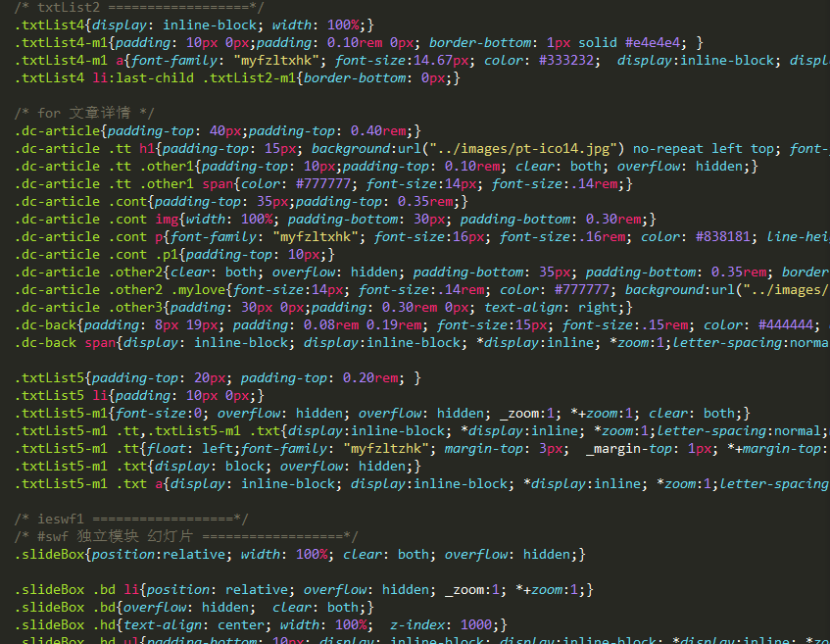Click the .slideBox .bd overflow hidden rule
This screenshot has height=644, width=830.
(x=194, y=608)
